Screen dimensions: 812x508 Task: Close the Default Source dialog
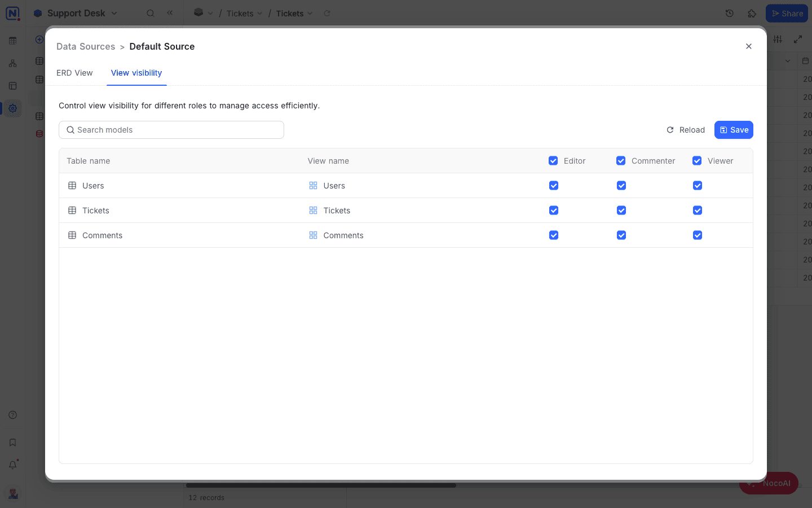point(749,46)
